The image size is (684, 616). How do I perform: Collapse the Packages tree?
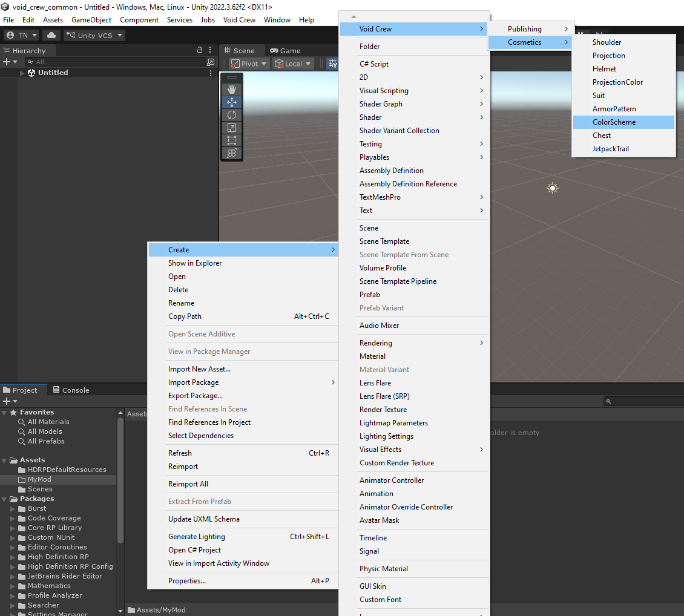tap(4, 499)
